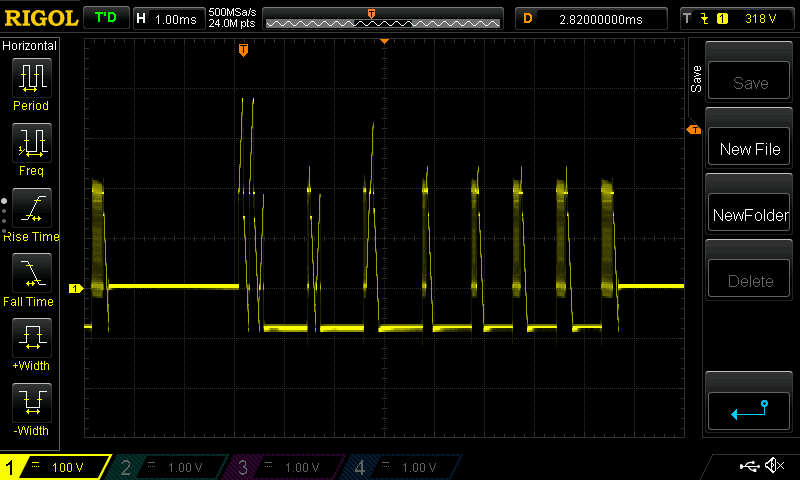800x480 pixels.
Task: Click the USB connection status icon
Action: 749,465
